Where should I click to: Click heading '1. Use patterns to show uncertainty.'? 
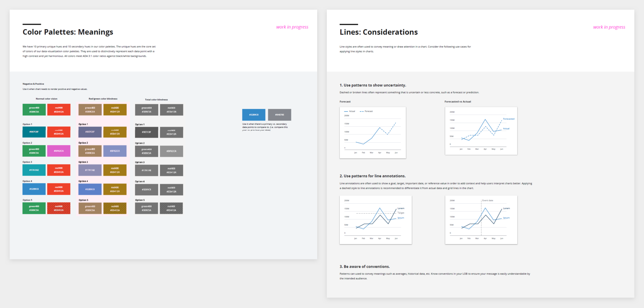coord(372,85)
